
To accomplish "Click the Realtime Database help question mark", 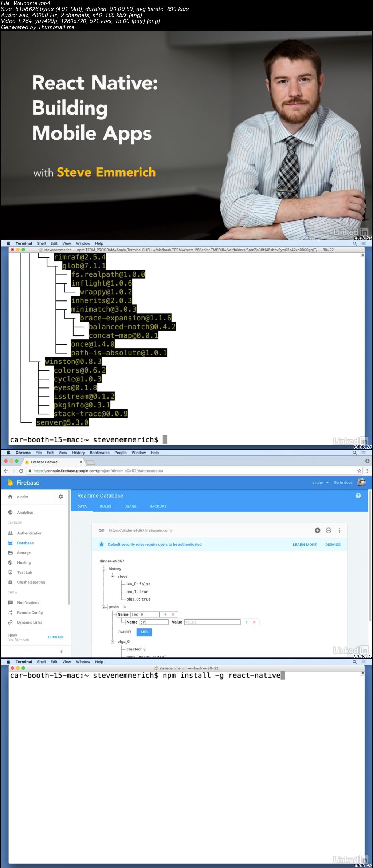I will tap(358, 495).
